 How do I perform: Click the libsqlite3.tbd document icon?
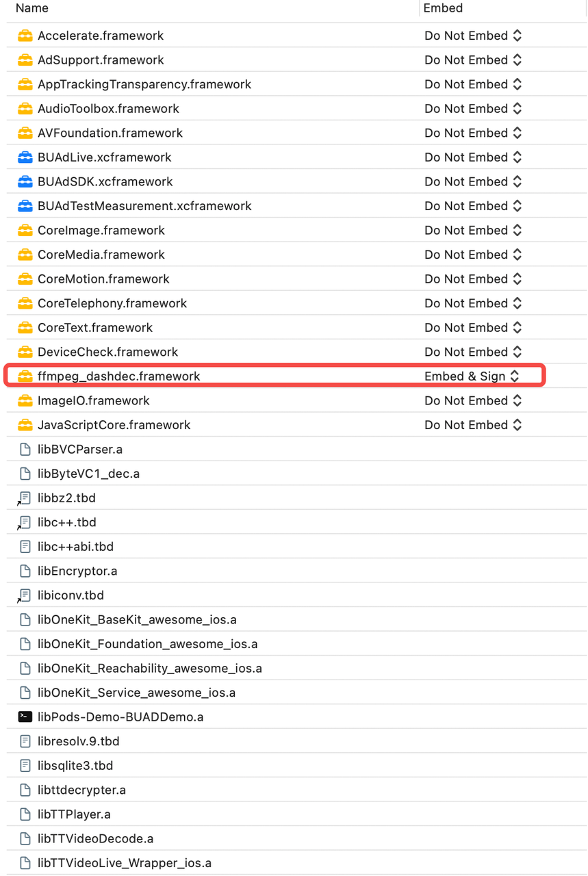click(25, 766)
